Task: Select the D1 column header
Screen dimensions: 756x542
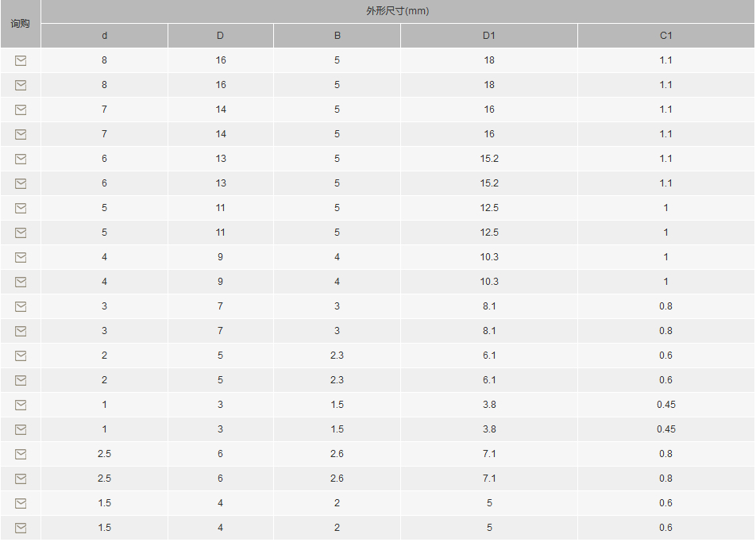Action: coord(489,36)
